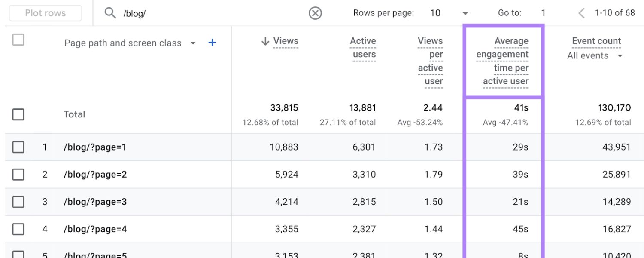Click the search magnifier icon
The width and height of the screenshot is (644, 258).
110,13
